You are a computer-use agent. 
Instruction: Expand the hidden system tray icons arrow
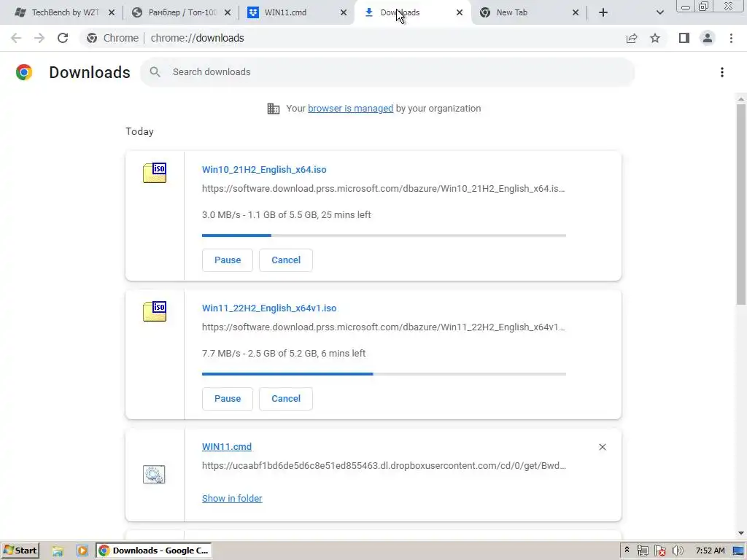tap(627, 550)
